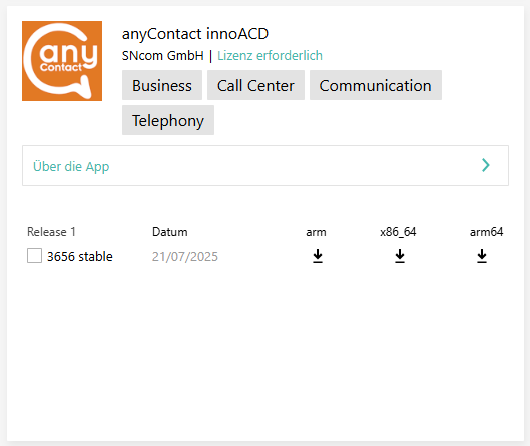Click the Release 1 column header

pos(51,232)
